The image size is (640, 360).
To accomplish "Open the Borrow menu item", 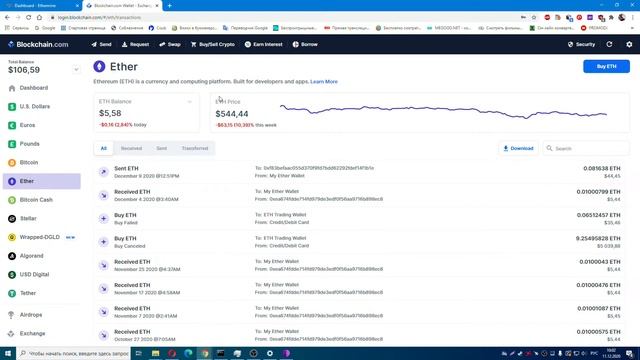I will tap(305, 44).
